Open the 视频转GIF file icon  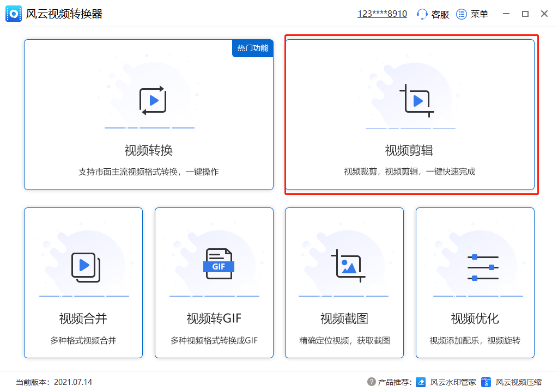point(219,264)
